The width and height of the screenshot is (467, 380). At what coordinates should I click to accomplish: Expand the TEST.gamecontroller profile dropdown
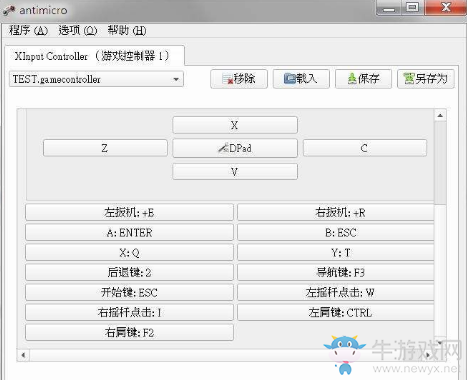click(96, 79)
